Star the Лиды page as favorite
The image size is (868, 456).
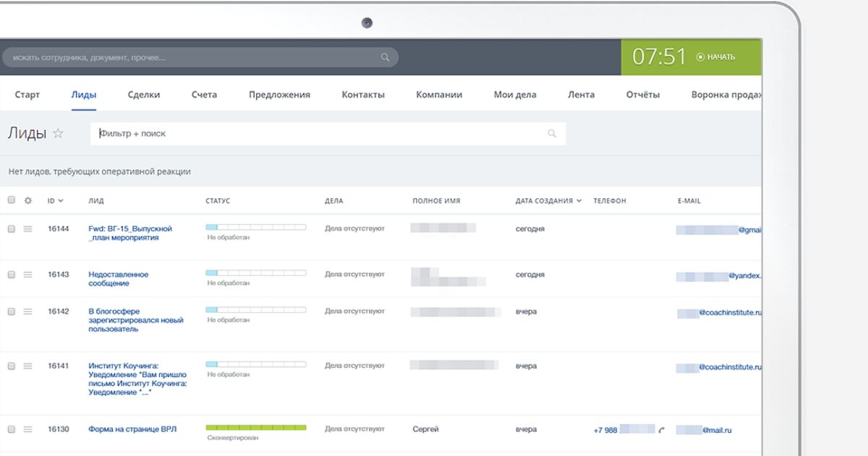coord(59,133)
